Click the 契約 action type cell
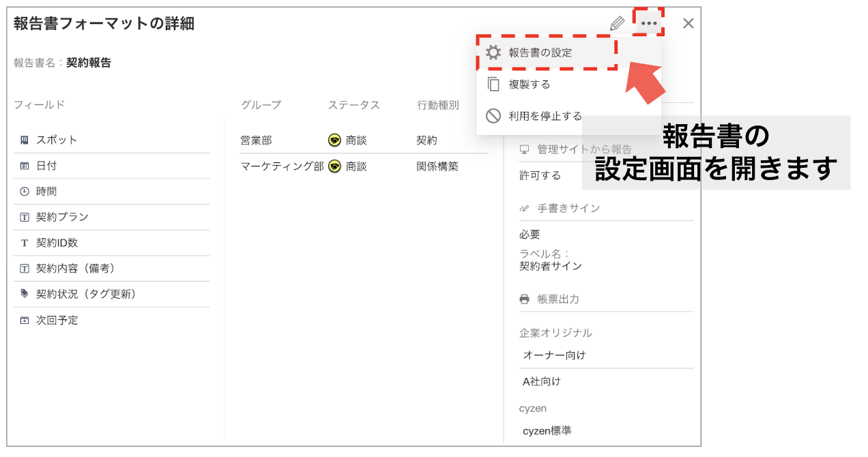The height and width of the screenshot is (457, 868). 427,140
